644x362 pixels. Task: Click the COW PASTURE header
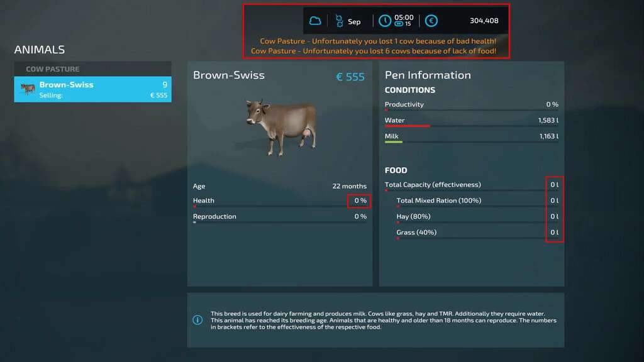tap(53, 69)
